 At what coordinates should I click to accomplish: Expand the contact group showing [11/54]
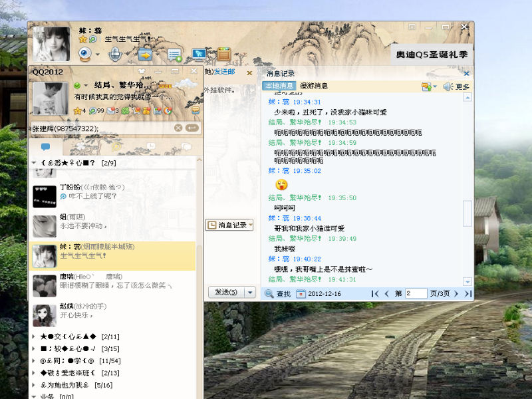pyautogui.click(x=34, y=361)
